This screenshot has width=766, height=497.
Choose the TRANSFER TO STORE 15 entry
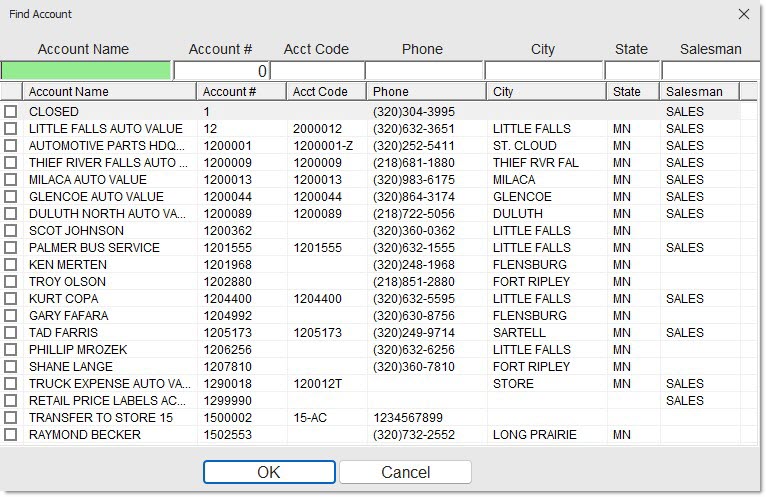[x=100, y=418]
